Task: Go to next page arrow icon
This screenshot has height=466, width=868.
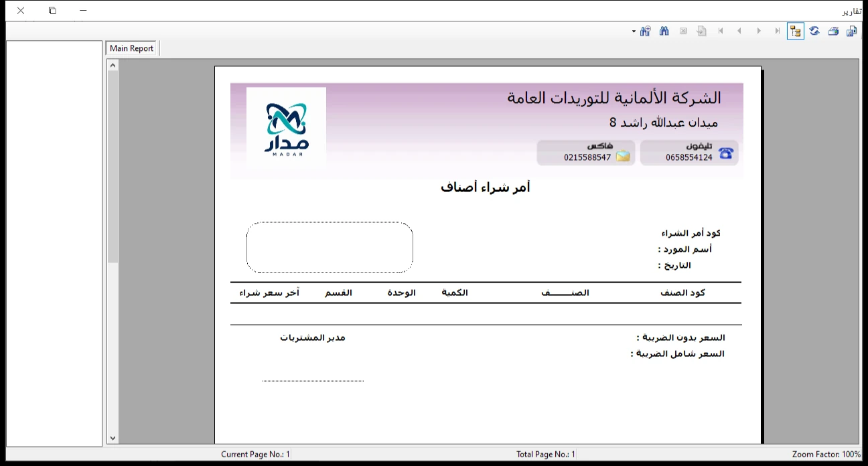Action: coord(758,31)
